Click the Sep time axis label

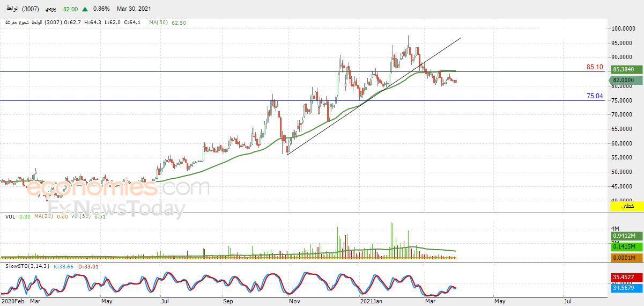228,302
